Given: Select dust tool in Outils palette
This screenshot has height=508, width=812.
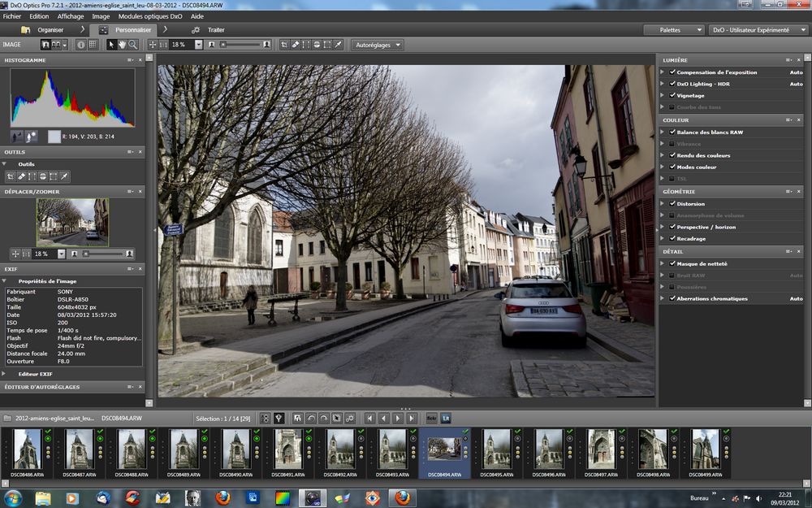Looking at the screenshot, I should [21, 176].
